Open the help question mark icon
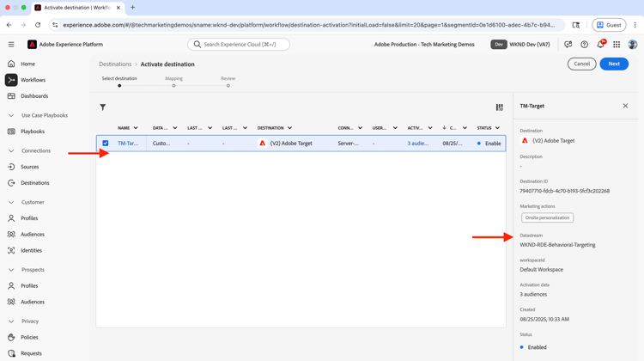 584,45
